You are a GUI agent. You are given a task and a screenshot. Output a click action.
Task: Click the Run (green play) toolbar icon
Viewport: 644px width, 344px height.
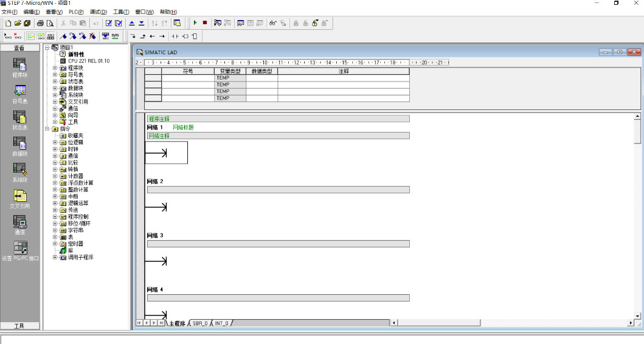(195, 23)
